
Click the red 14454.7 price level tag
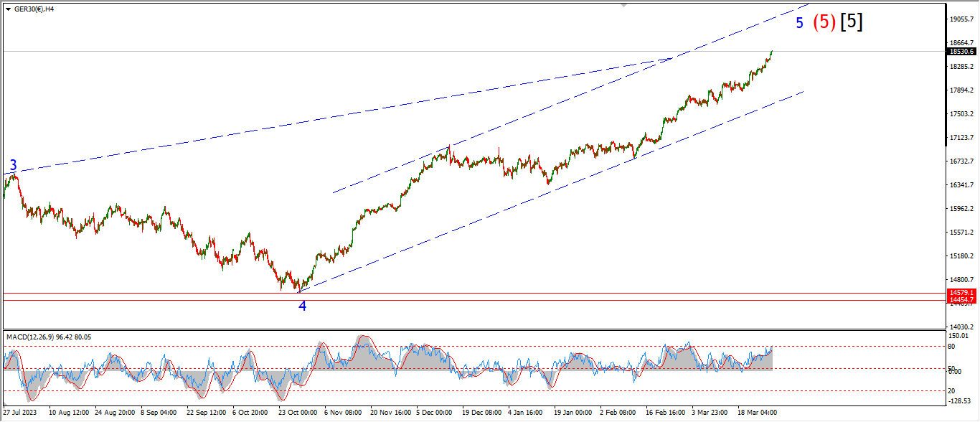(961, 300)
